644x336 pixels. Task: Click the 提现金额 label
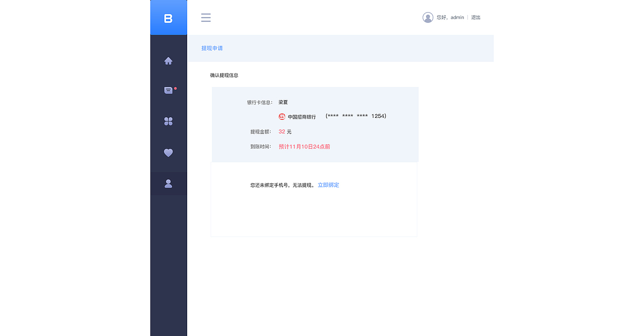point(261,132)
